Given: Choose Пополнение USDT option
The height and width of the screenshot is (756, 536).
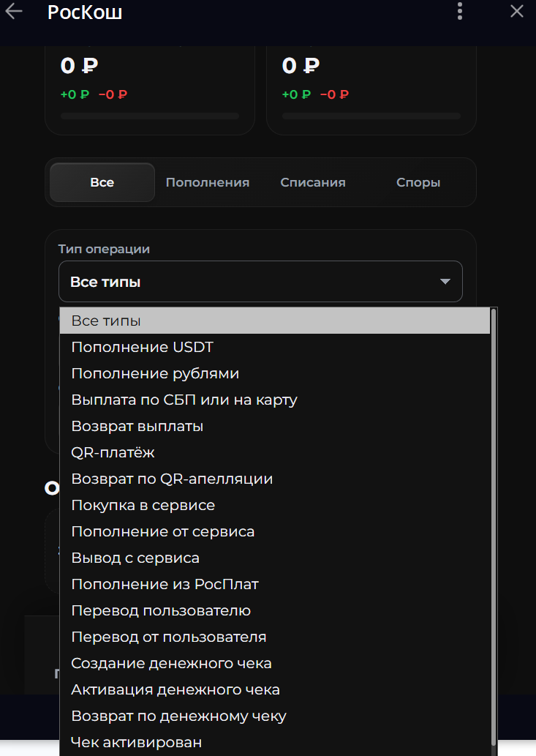Looking at the screenshot, I should click(275, 347).
